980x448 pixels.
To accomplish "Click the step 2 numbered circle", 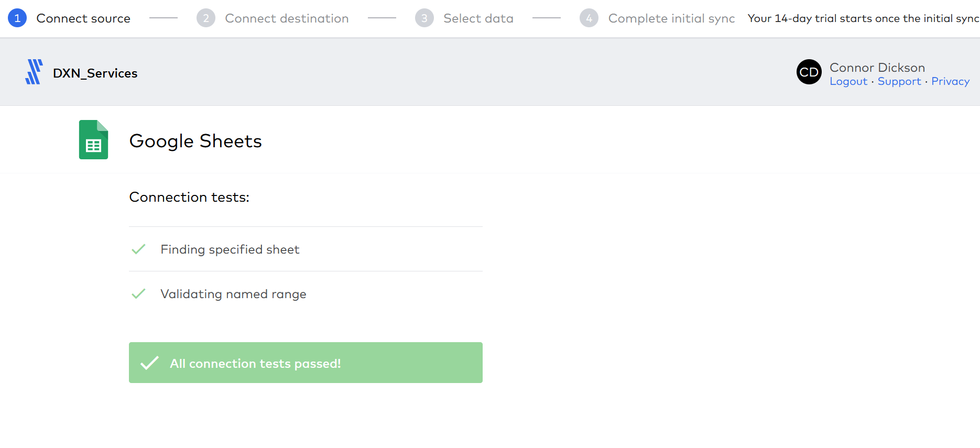I will coord(206,18).
